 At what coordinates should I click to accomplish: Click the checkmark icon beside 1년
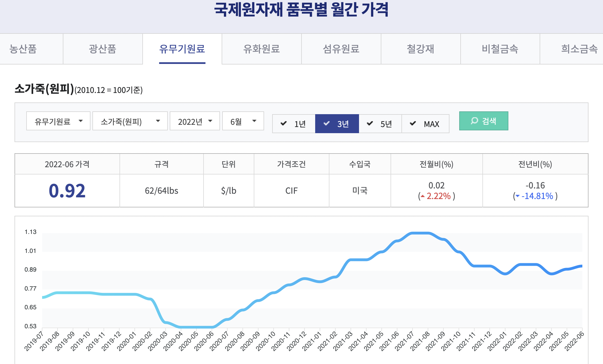point(284,123)
